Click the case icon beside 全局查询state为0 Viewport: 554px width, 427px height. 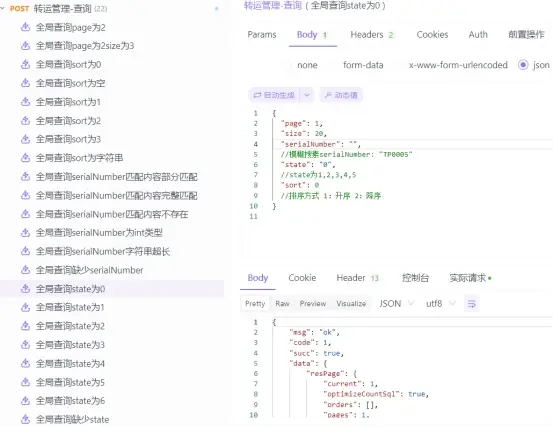coord(25,289)
